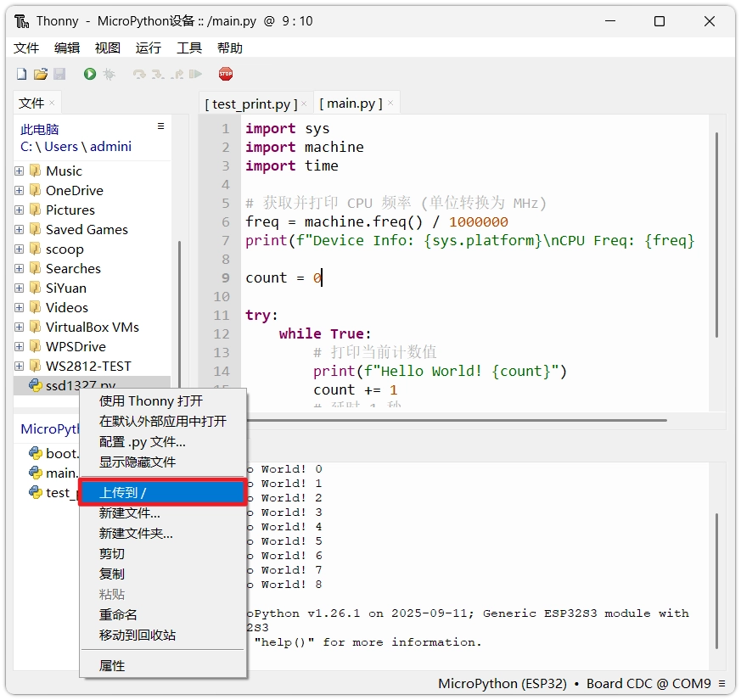Click the Resume debugging toolbar icon

[x=196, y=75]
